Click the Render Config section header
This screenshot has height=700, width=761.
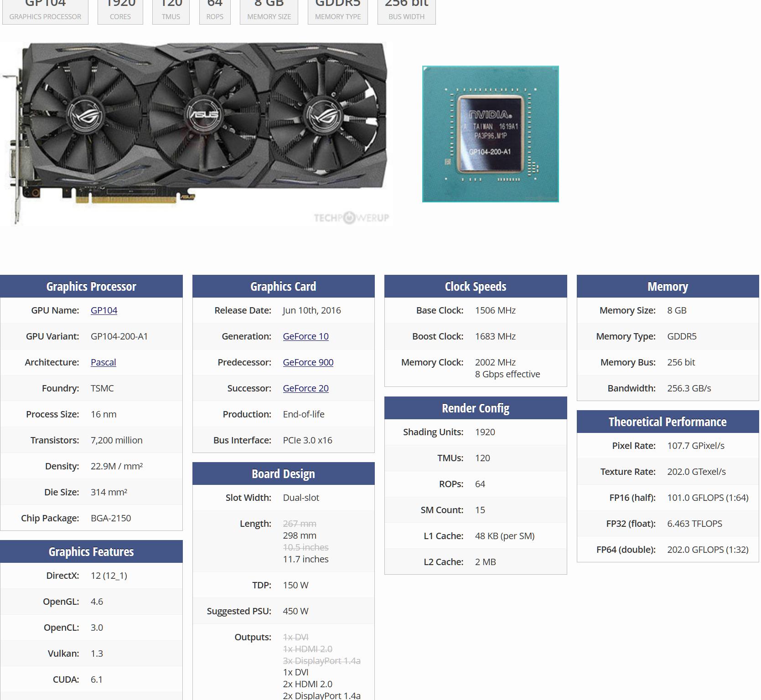[x=476, y=408]
